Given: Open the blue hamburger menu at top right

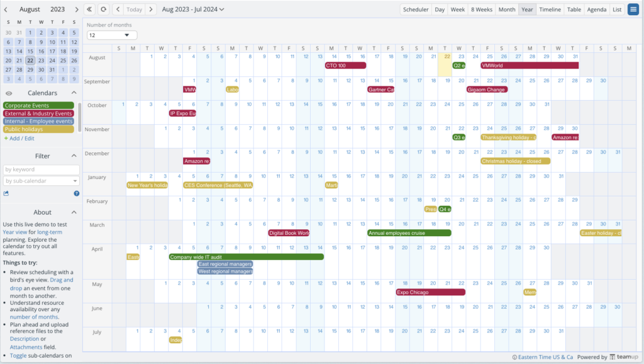Looking at the screenshot, I should pyautogui.click(x=635, y=9).
